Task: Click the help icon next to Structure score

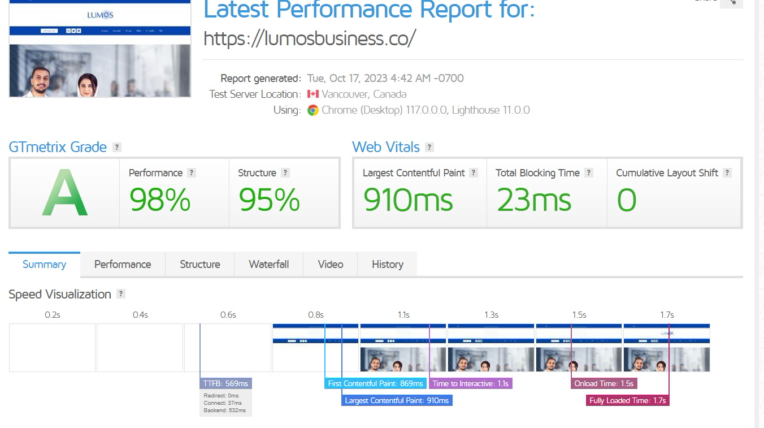Action: [286, 173]
